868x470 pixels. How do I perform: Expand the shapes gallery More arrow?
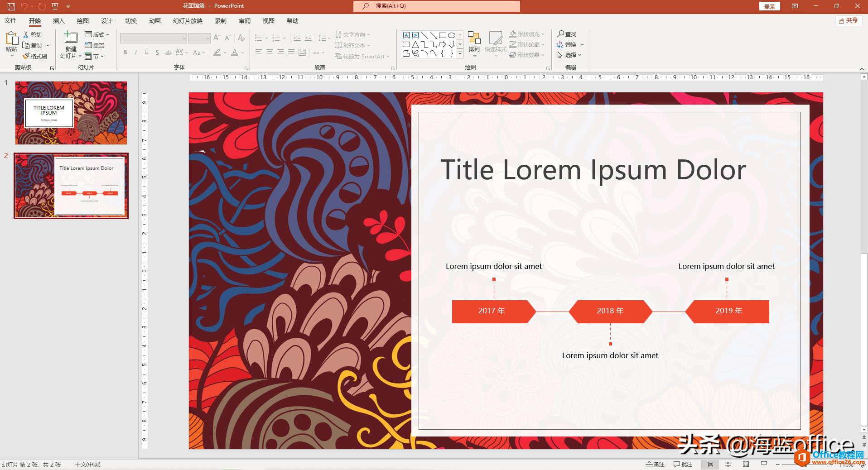coord(460,53)
